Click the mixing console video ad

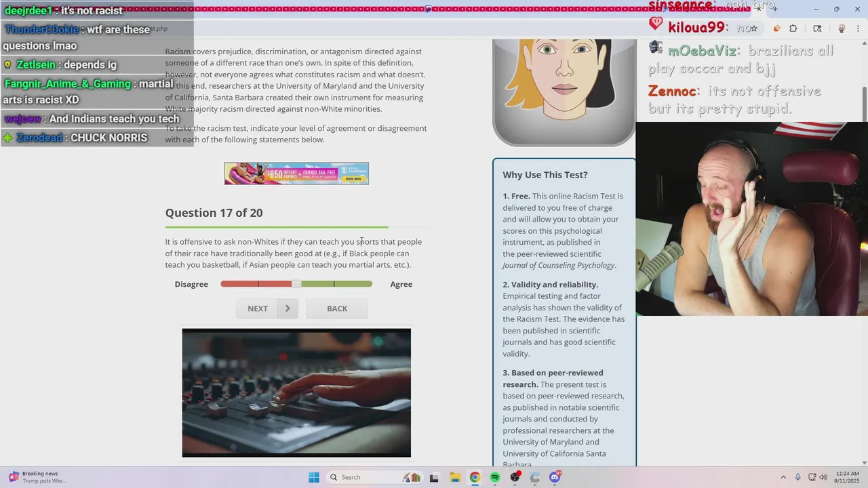296,392
